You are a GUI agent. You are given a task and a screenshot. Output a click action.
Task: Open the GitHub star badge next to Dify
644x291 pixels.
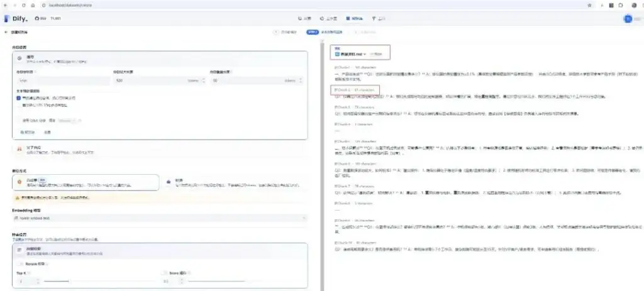48,18
